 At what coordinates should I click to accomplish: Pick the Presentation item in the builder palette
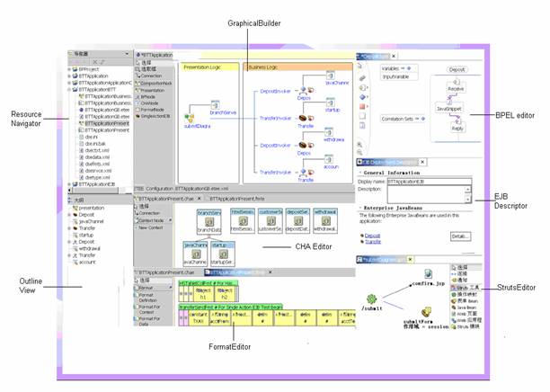coord(150,90)
